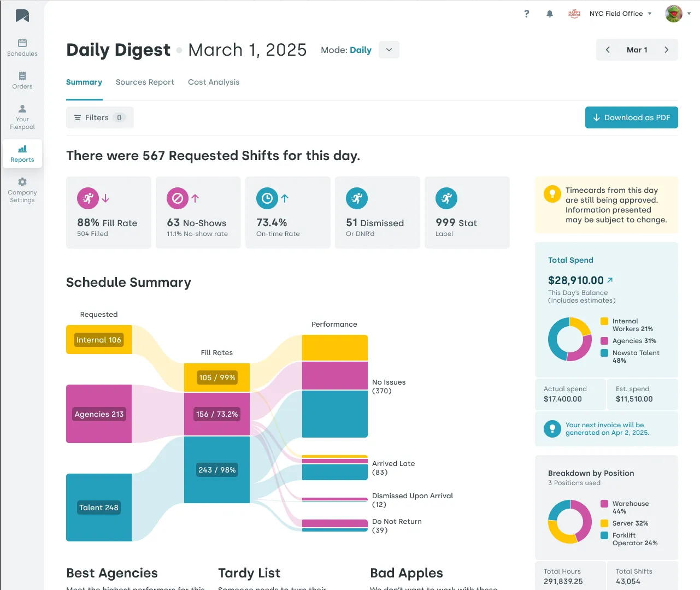Open the NYC Field Office dropdown
700x590 pixels.
coord(620,14)
